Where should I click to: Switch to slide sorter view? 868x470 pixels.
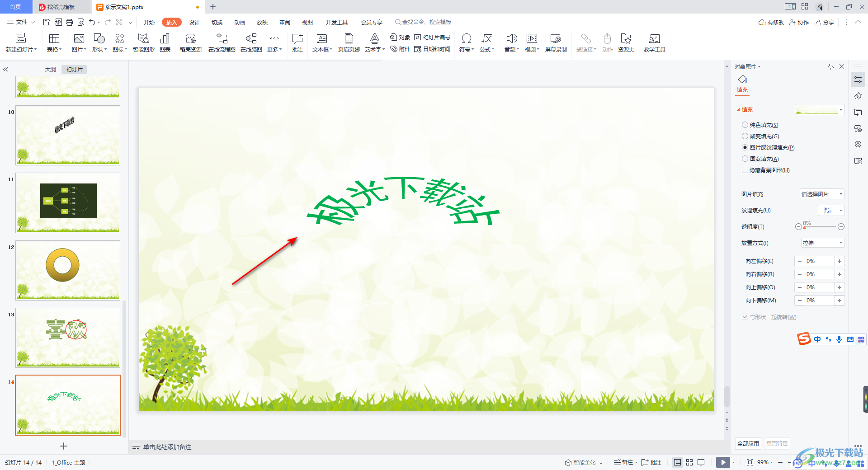point(689,462)
